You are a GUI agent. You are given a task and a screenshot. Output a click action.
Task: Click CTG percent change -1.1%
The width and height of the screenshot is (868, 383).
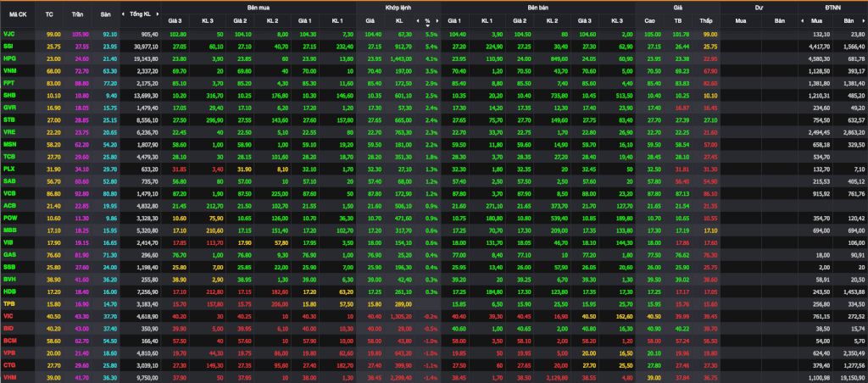pyautogui.click(x=431, y=364)
